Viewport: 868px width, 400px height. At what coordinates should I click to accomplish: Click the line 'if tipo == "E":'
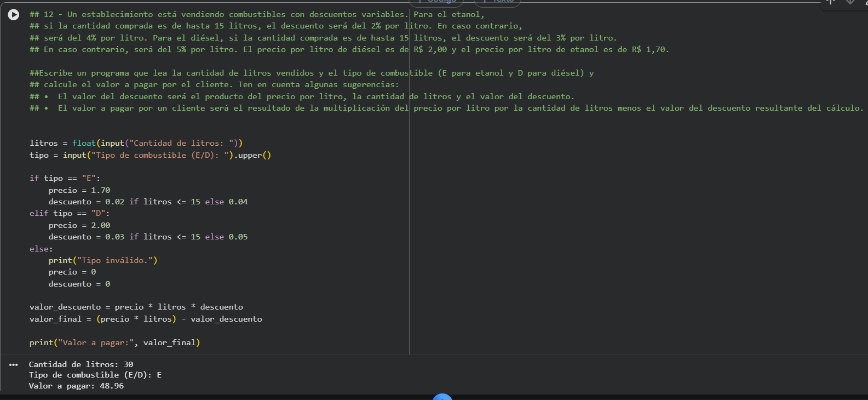pos(65,179)
